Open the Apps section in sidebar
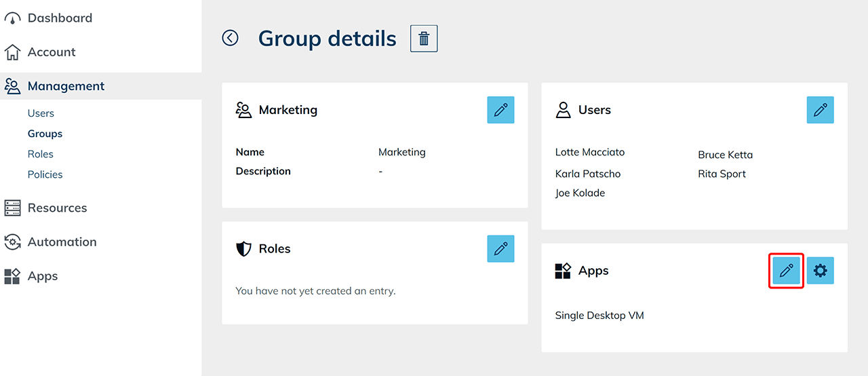 [x=42, y=276]
